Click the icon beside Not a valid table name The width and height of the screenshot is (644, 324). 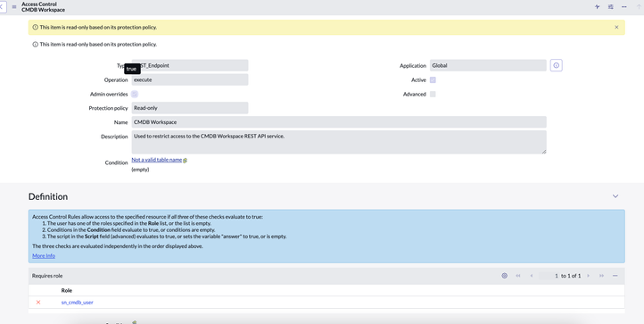[x=186, y=161]
